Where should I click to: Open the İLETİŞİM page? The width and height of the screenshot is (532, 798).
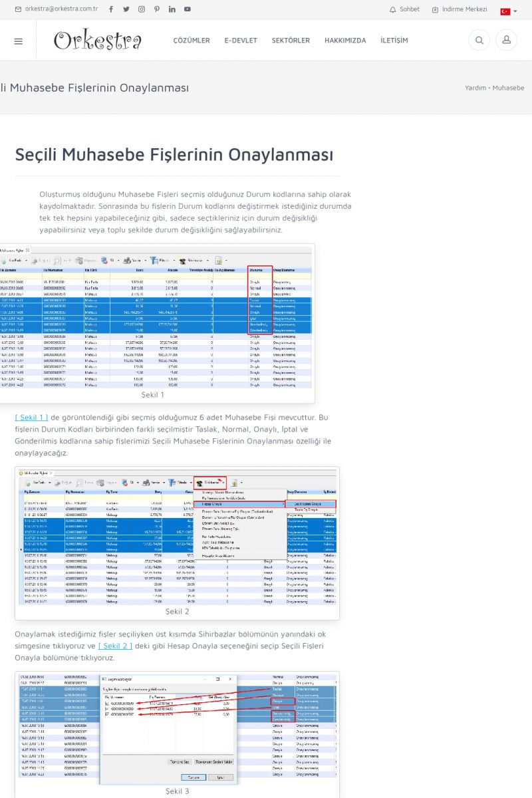pyautogui.click(x=394, y=41)
